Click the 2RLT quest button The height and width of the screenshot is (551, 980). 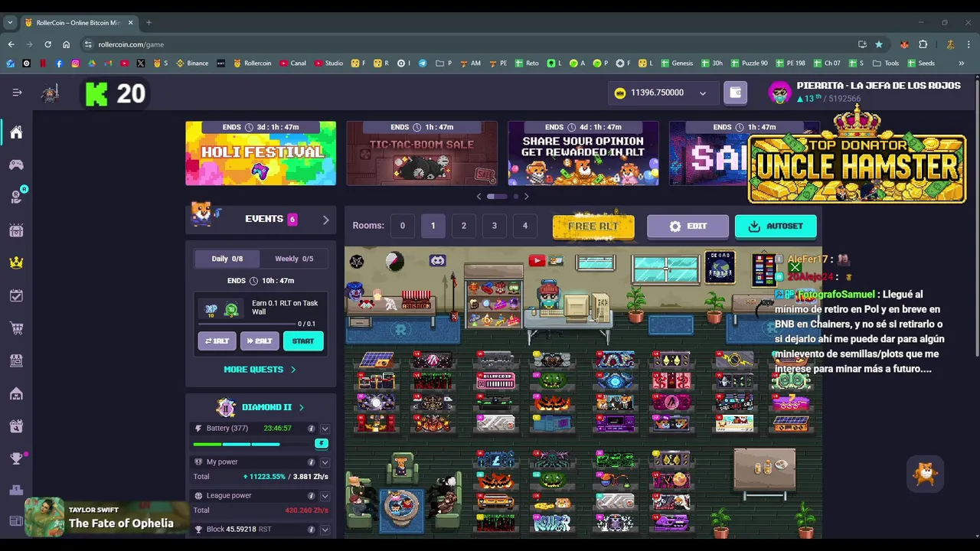point(260,341)
